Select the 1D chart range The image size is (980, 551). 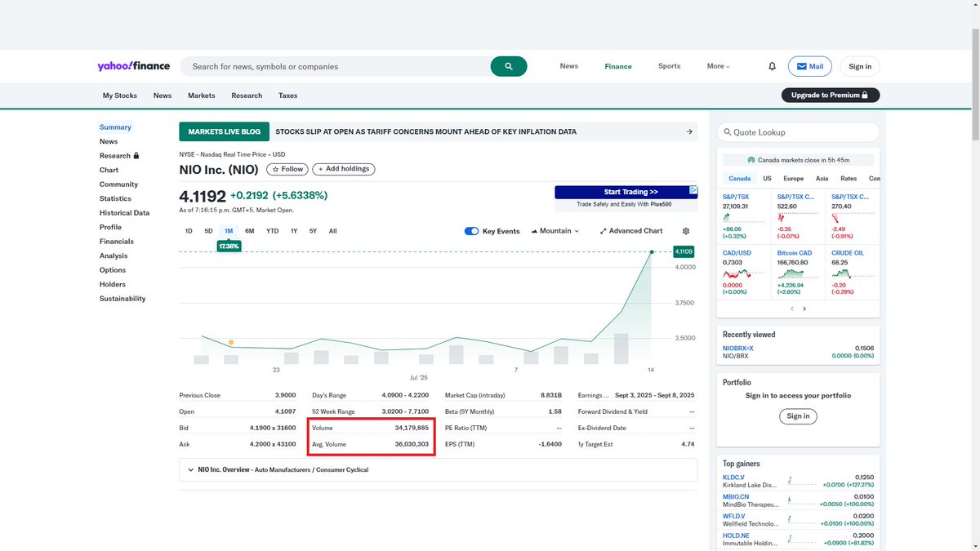coord(189,231)
